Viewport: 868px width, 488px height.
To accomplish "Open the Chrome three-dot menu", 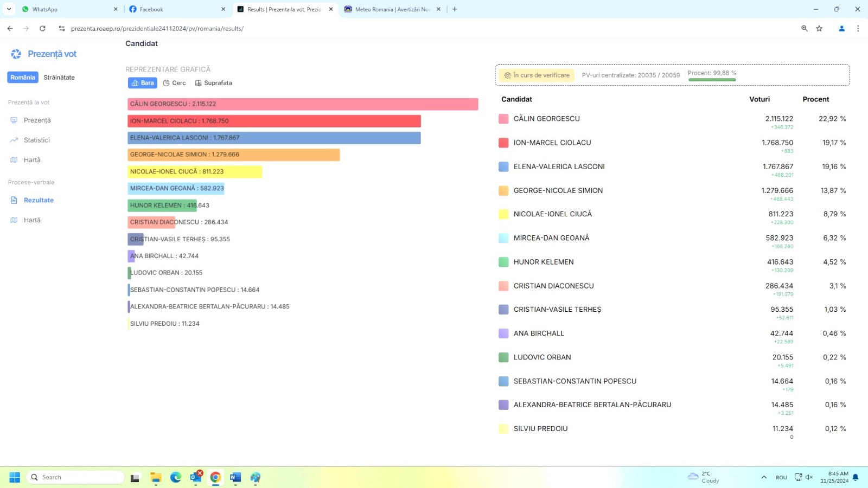I will click(x=858, y=29).
